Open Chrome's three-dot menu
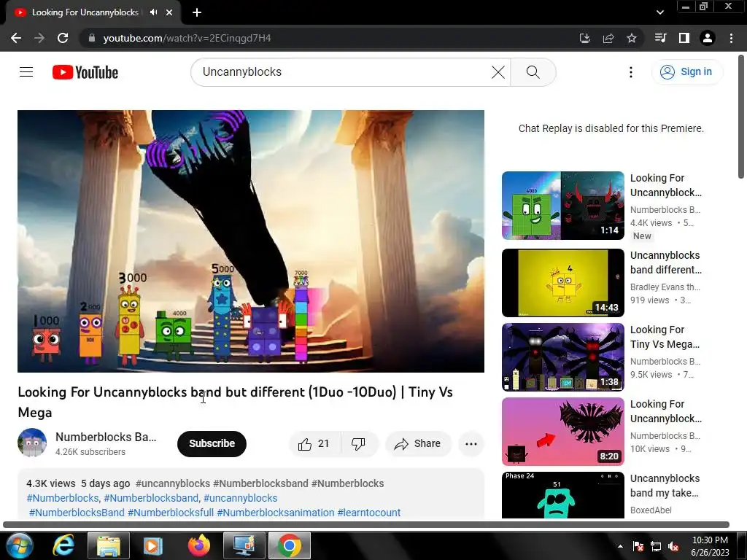747x560 pixels. (x=731, y=38)
